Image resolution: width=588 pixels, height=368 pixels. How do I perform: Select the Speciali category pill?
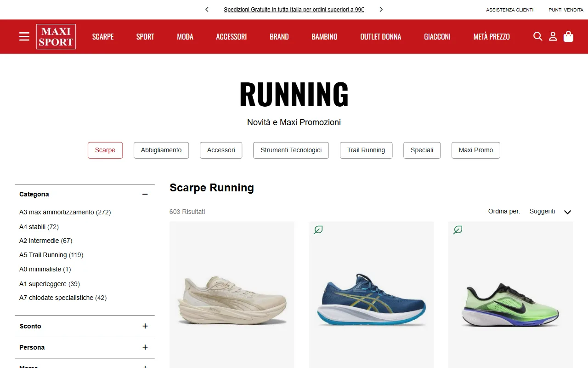coord(422,150)
